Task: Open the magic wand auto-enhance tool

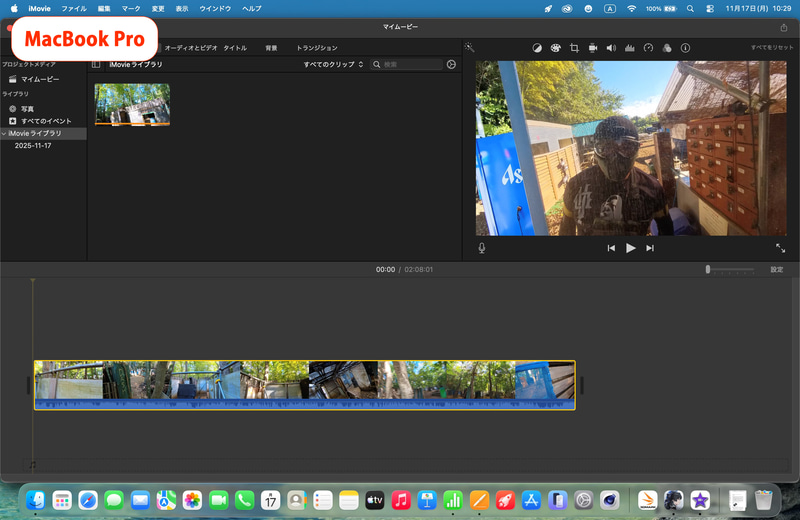Action: (469, 47)
